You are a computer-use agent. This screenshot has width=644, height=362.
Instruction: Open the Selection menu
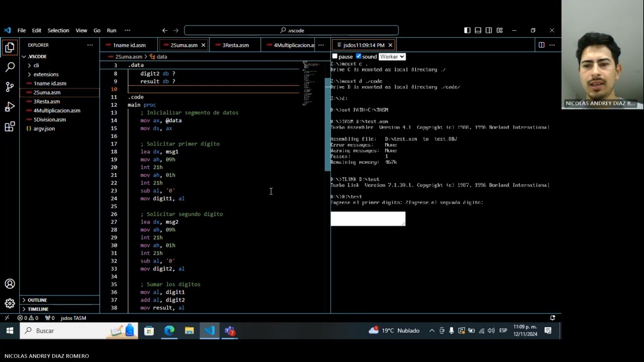(58, 30)
